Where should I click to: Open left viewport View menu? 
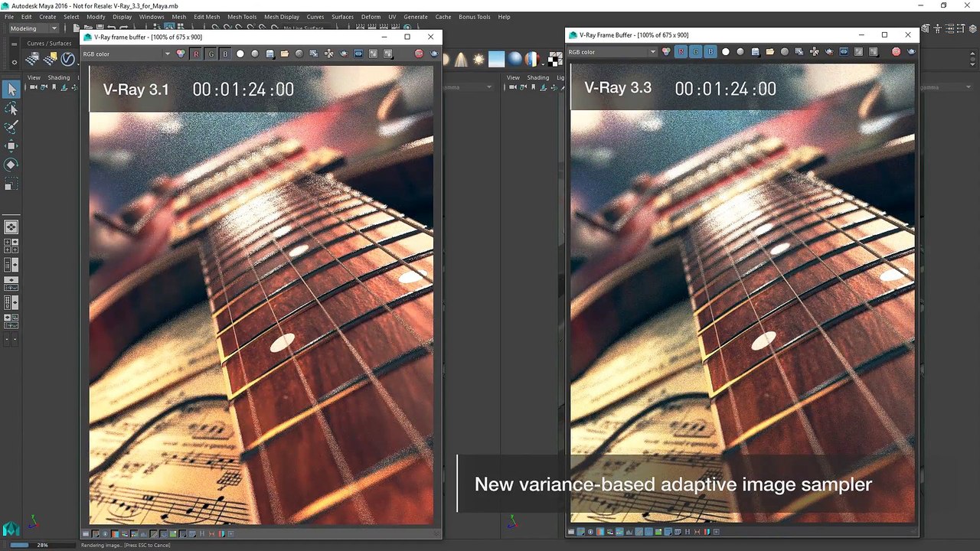point(34,77)
